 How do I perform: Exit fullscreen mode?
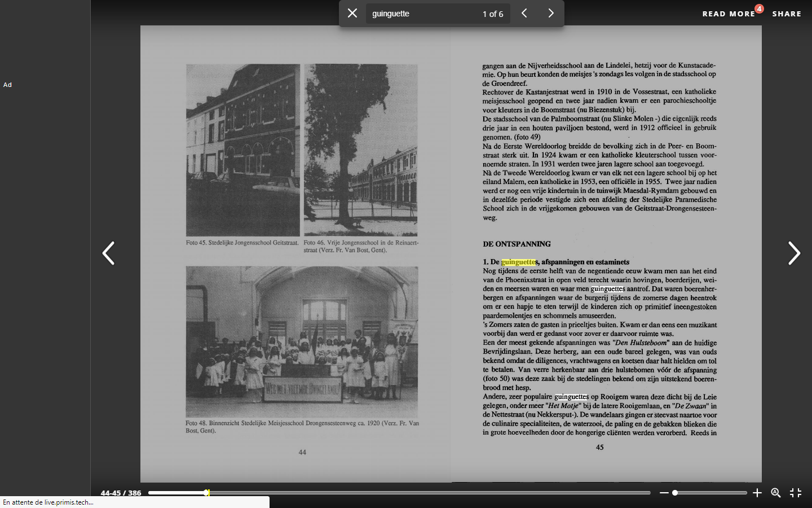[796, 493]
